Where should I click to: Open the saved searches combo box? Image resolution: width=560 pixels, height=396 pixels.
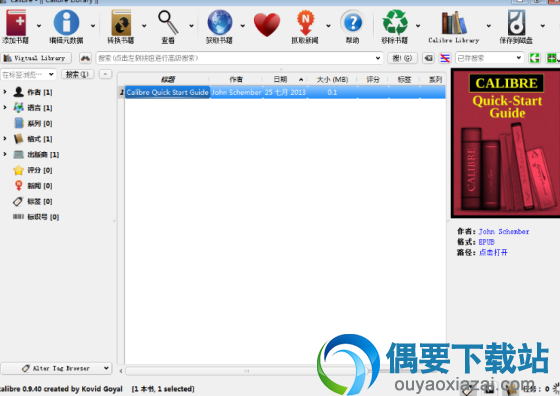[489, 58]
